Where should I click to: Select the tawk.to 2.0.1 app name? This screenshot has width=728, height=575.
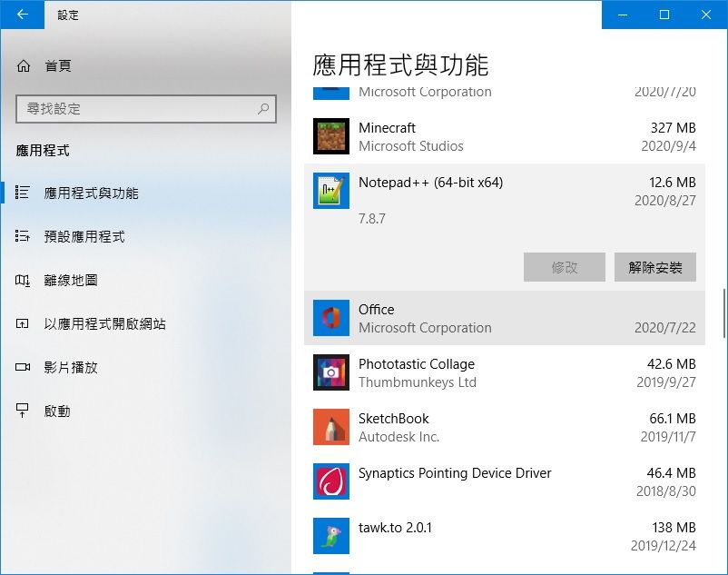point(395,528)
